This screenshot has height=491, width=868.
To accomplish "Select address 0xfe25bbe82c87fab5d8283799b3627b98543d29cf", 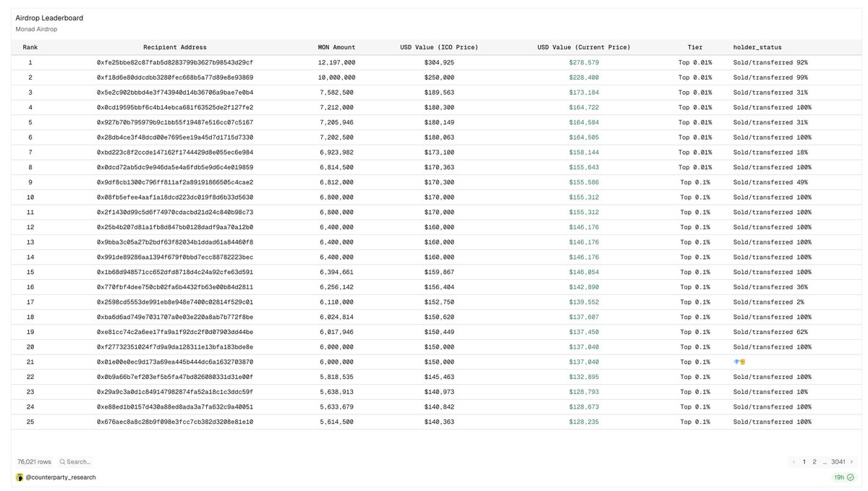I will click(x=175, y=63).
